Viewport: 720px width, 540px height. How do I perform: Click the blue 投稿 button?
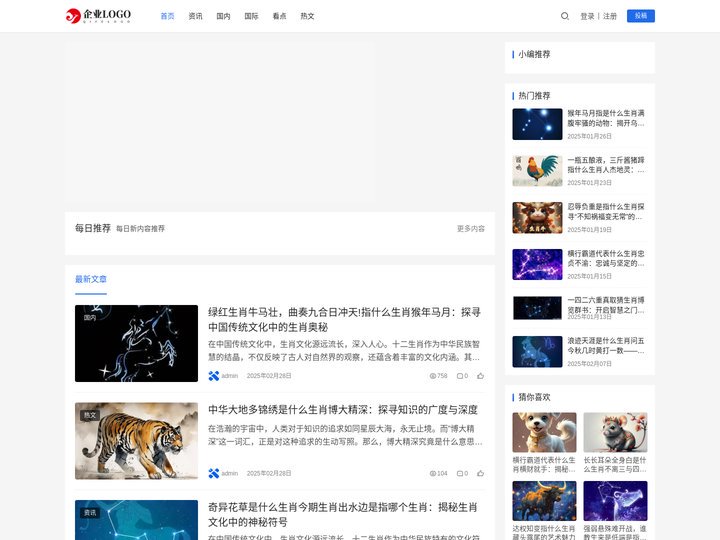point(641,16)
